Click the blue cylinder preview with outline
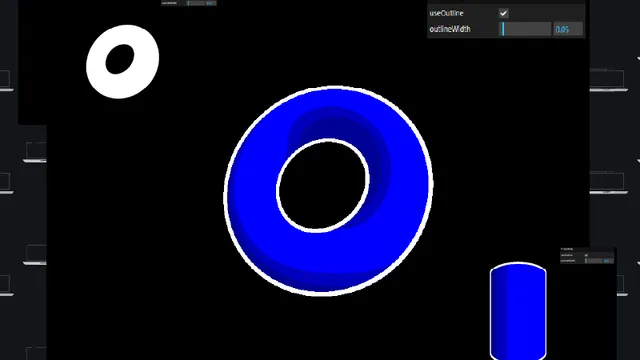 click(518, 311)
